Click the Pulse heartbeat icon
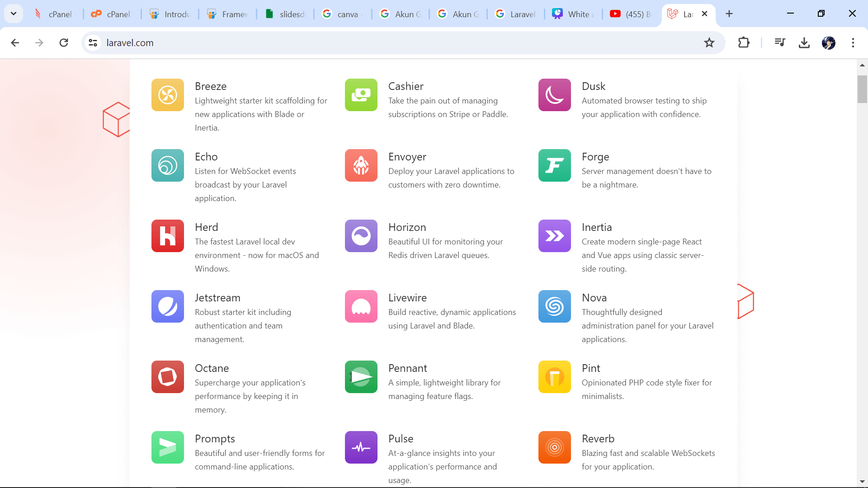Screen dimensions: 868x488 click(361, 447)
